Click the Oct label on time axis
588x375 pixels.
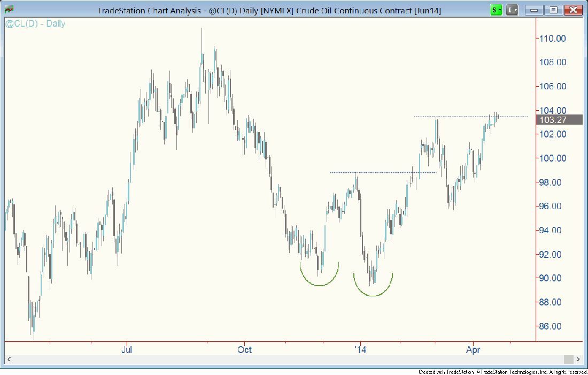[245, 350]
